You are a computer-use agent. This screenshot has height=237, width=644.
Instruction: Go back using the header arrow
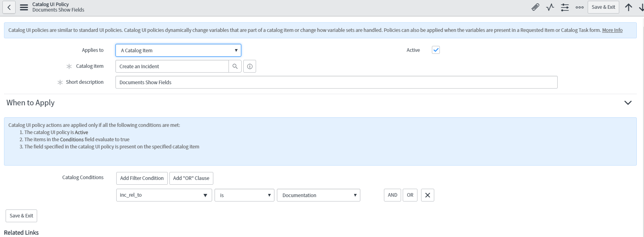click(9, 7)
